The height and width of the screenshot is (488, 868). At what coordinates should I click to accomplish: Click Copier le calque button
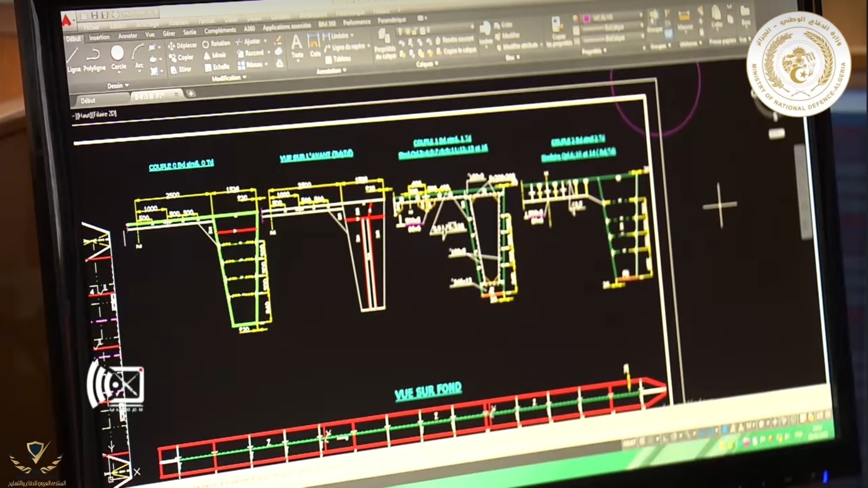pos(455,51)
